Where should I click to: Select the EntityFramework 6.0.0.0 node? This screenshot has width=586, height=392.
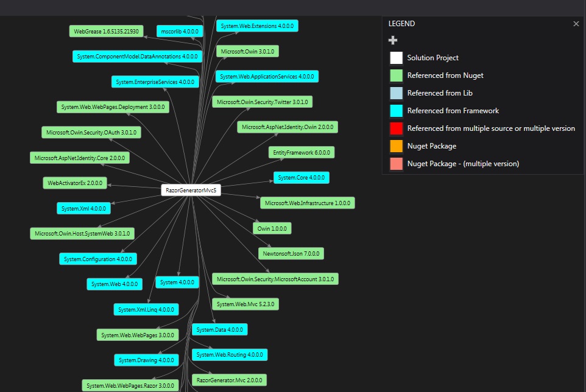(x=301, y=152)
